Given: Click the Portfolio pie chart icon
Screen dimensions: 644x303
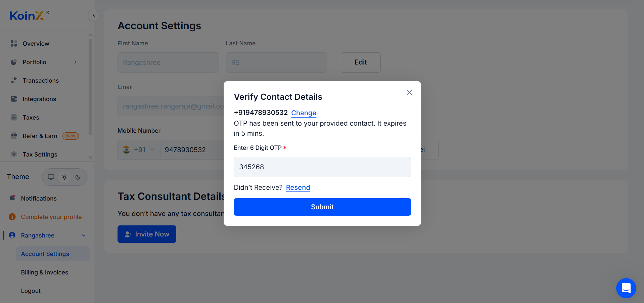Looking at the screenshot, I should pos(14,62).
